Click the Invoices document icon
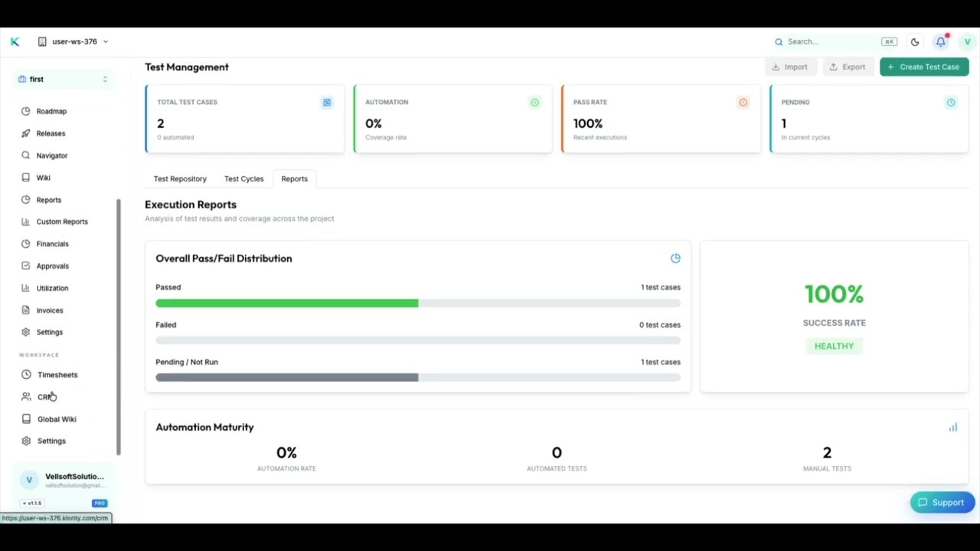This screenshot has width=980, height=551. (x=26, y=311)
